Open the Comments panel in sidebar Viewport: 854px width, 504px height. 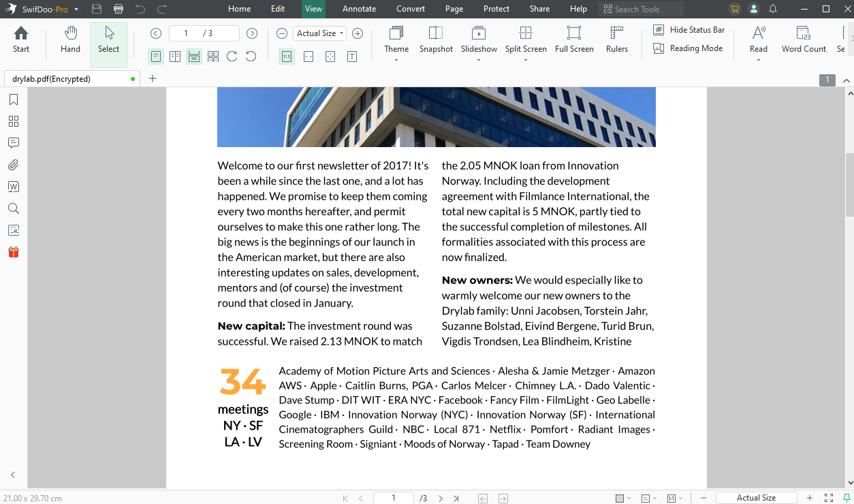coord(14,143)
